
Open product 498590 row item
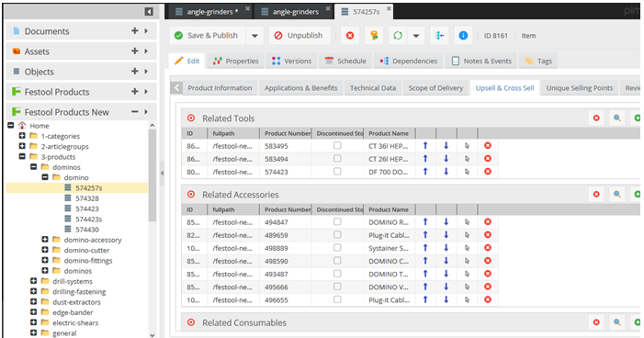(x=467, y=261)
